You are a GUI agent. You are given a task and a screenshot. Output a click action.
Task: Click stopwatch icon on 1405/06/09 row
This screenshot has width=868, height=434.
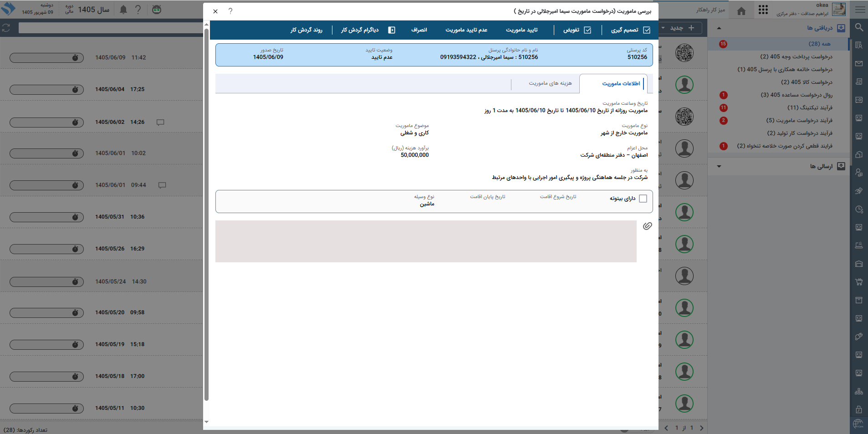click(75, 58)
